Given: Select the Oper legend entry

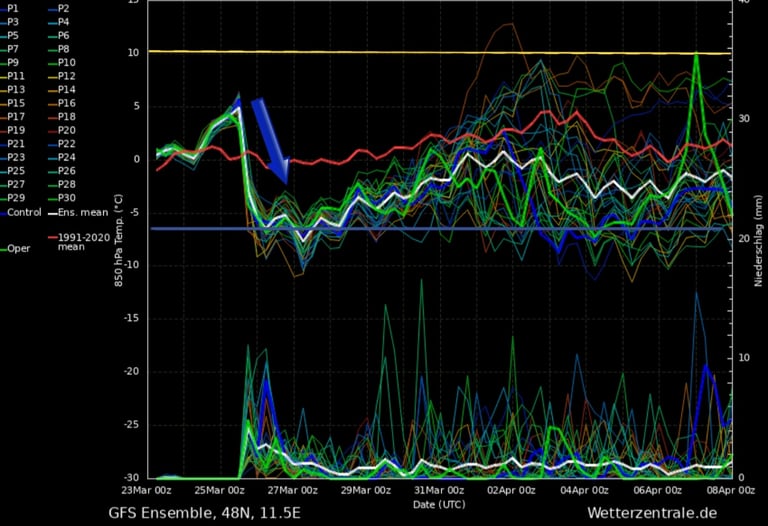Looking at the screenshot, I should [19, 249].
